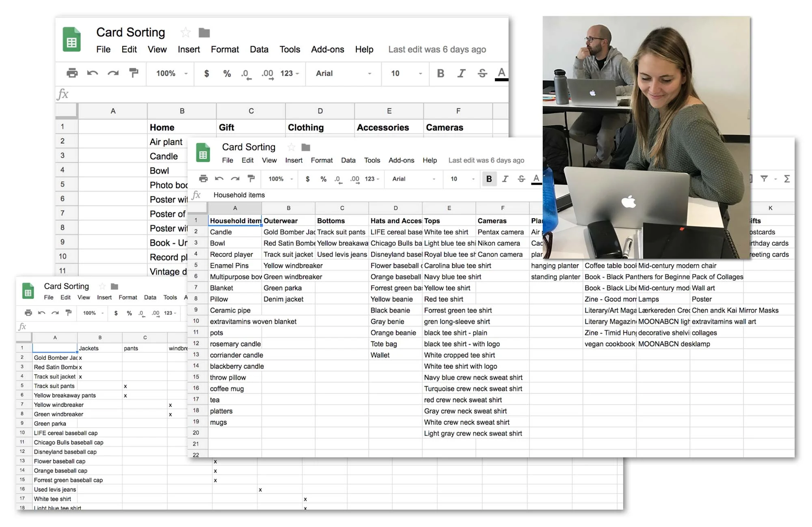Image resolution: width=812 pixels, height=527 pixels.
Task: Open Insert menu in front bottom window
Action: (104, 297)
